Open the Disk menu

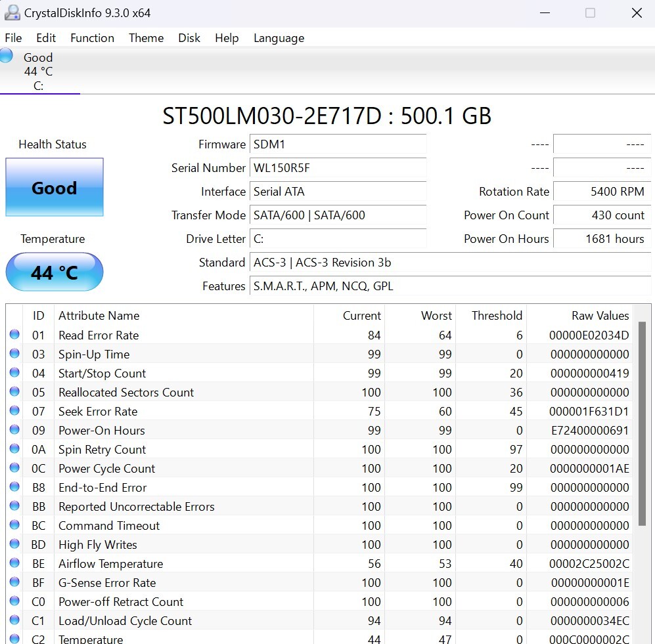(x=189, y=38)
